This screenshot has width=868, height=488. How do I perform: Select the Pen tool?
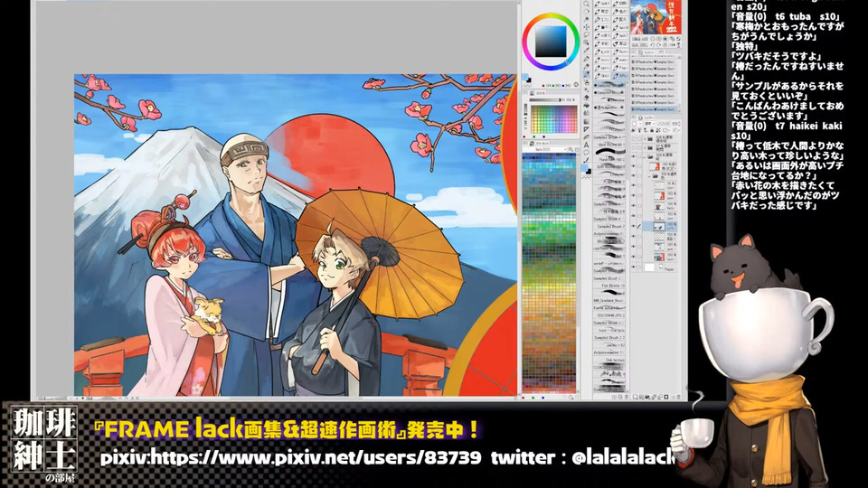pos(586,58)
